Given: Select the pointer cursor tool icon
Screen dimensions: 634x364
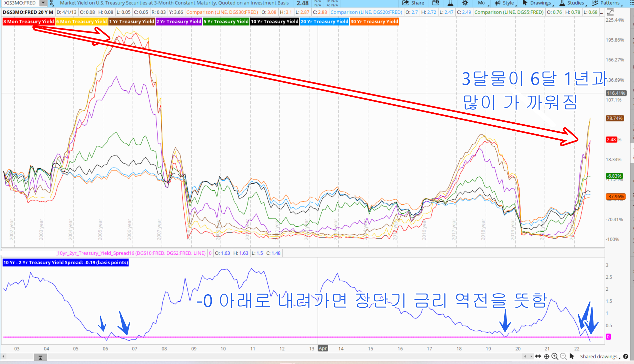Looking at the screenshot, I should 572,356.
